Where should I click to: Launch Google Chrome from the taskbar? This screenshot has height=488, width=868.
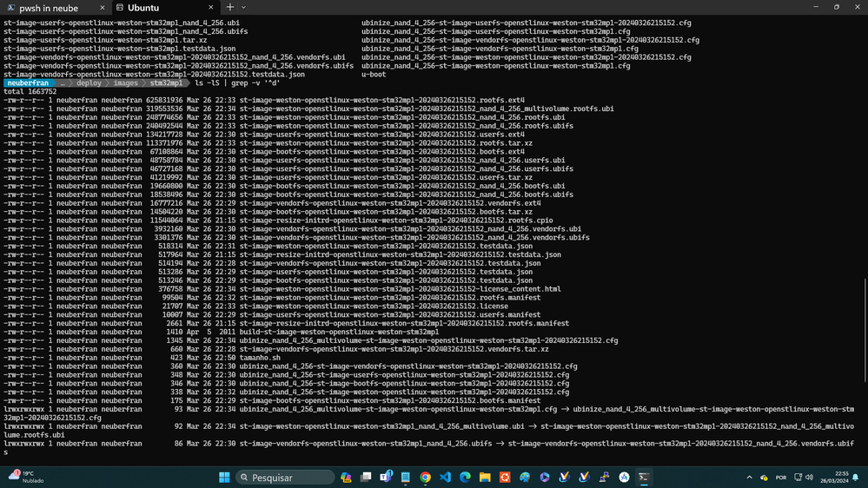click(x=425, y=477)
